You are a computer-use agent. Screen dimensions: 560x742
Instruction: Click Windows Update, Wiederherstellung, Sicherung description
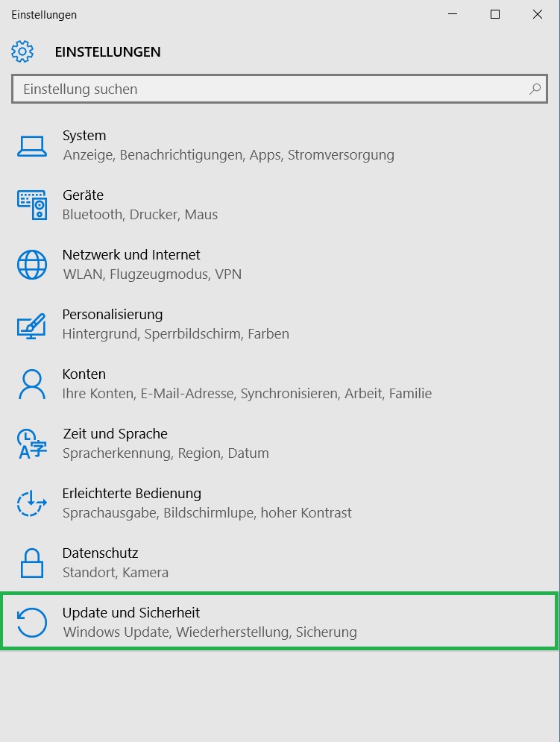(210, 632)
